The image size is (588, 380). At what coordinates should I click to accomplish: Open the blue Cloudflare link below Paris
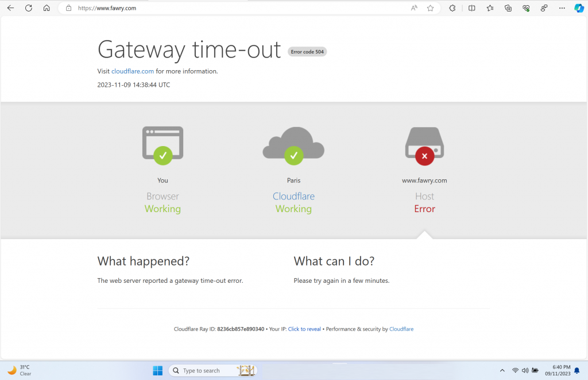pyautogui.click(x=293, y=196)
